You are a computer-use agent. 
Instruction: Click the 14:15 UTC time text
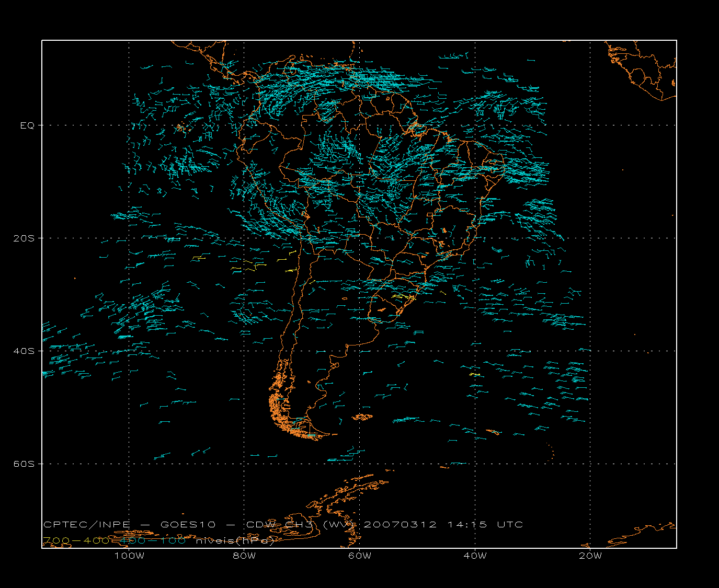tap(485, 525)
